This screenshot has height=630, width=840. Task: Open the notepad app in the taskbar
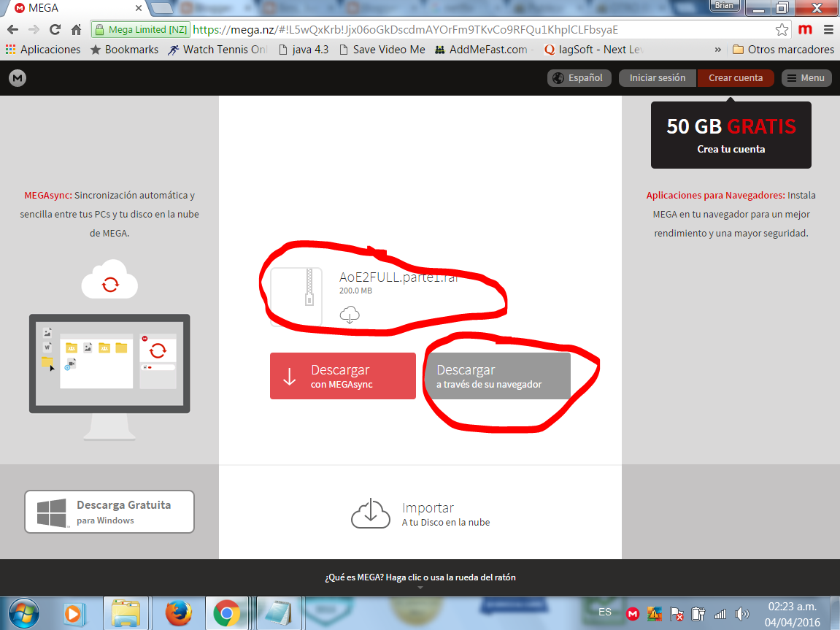(x=279, y=613)
